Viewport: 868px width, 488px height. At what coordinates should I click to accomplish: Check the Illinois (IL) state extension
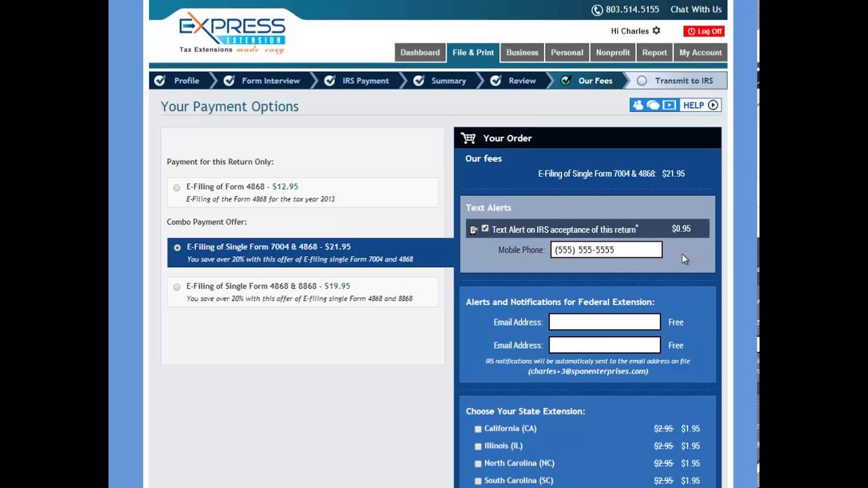478,447
